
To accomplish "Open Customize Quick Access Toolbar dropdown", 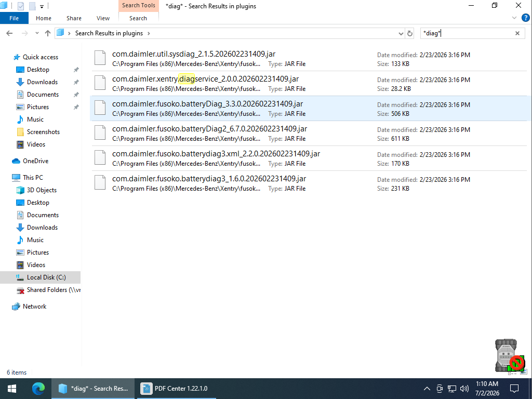I will pyautogui.click(x=42, y=6).
